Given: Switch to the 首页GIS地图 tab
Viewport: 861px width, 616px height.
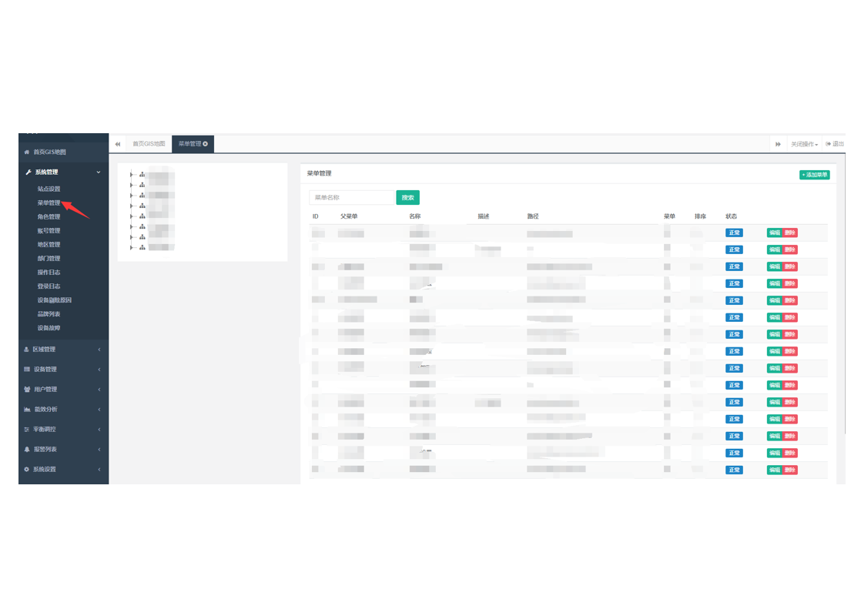Looking at the screenshot, I should pos(149,144).
